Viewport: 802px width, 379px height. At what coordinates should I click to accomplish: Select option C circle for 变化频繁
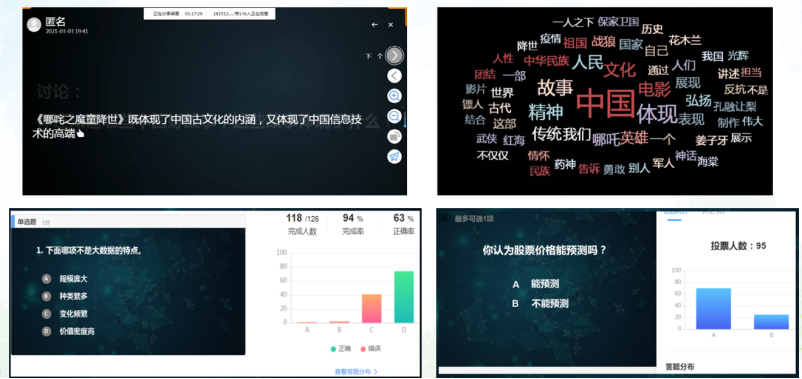point(47,314)
